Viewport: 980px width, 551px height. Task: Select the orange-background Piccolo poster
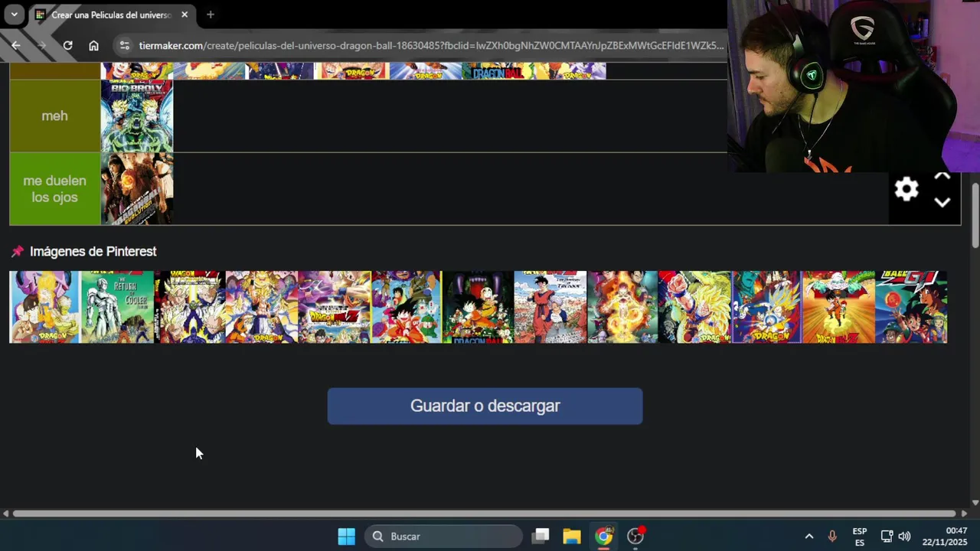pyautogui.click(x=838, y=307)
